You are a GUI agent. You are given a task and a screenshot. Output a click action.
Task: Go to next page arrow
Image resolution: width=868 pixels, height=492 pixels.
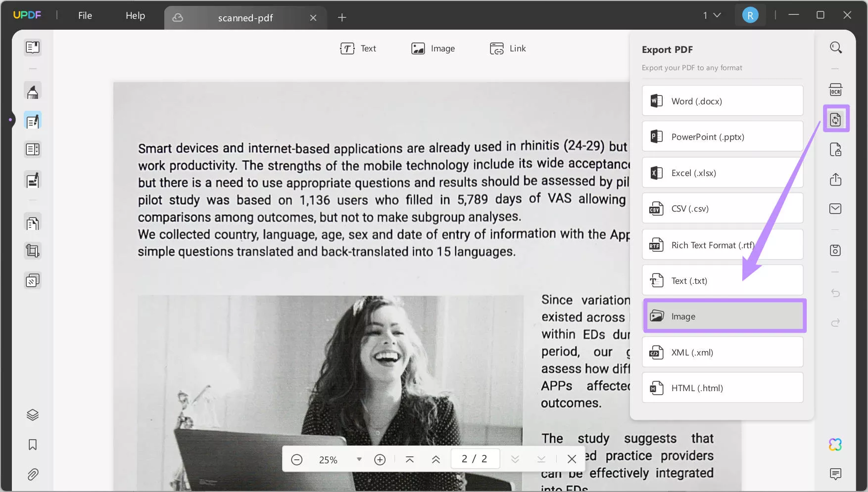pyautogui.click(x=515, y=460)
